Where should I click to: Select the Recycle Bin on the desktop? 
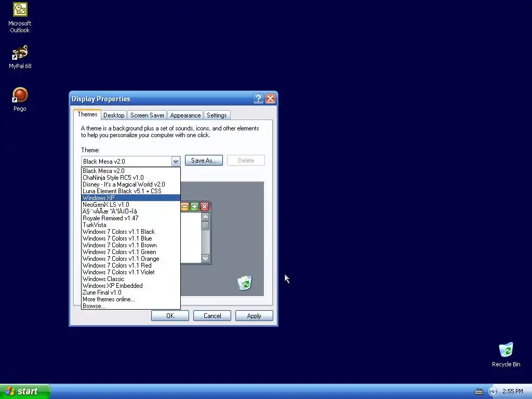tap(506, 354)
